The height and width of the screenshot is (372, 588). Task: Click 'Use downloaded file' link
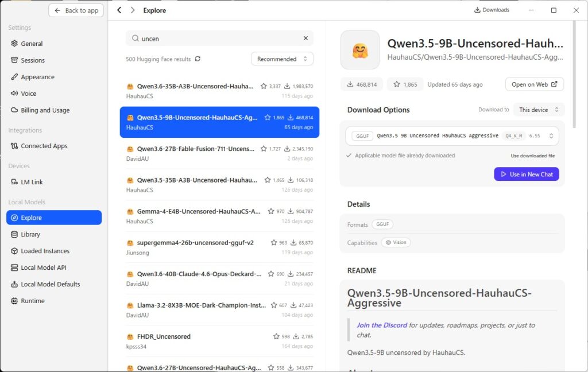pos(532,156)
